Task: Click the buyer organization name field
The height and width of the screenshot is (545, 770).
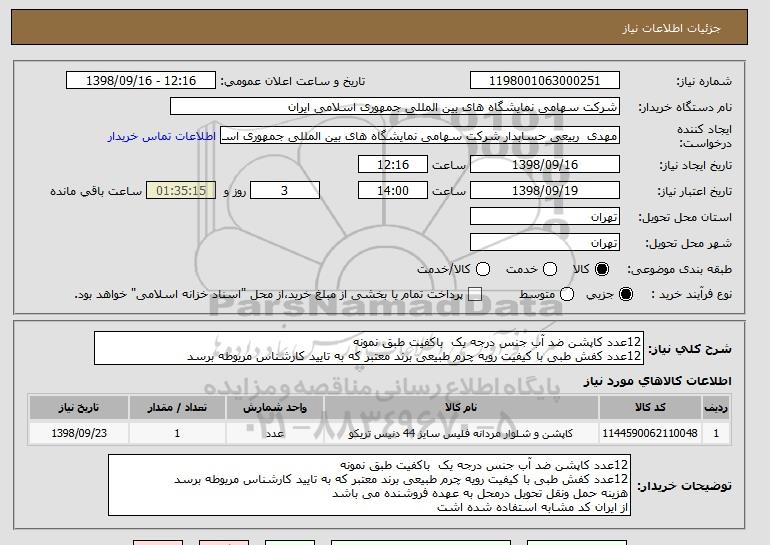Action: click(395, 107)
